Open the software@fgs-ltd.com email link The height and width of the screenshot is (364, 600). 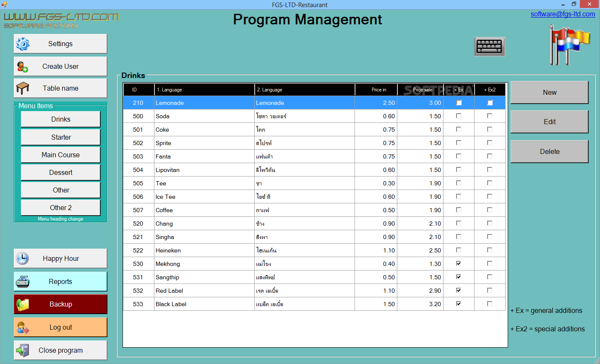563,14
